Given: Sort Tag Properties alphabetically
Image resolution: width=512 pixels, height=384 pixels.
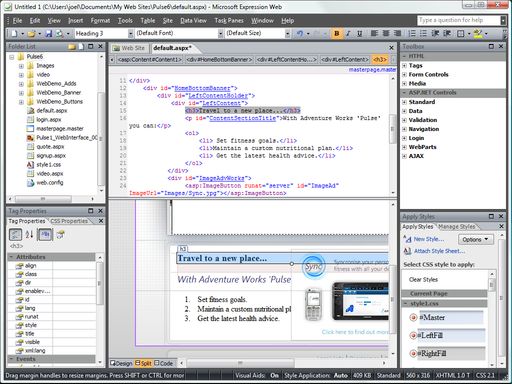Looking at the screenshot, I should click(x=29, y=235).
